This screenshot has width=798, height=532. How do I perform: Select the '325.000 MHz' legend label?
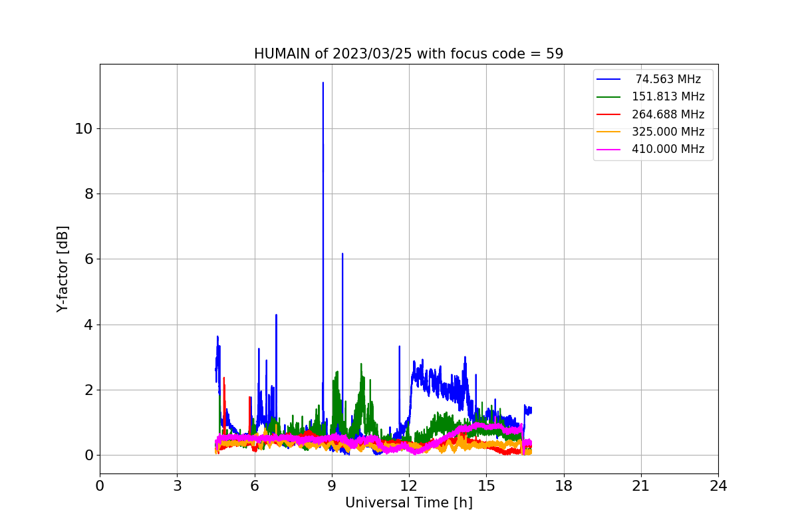tap(668, 132)
